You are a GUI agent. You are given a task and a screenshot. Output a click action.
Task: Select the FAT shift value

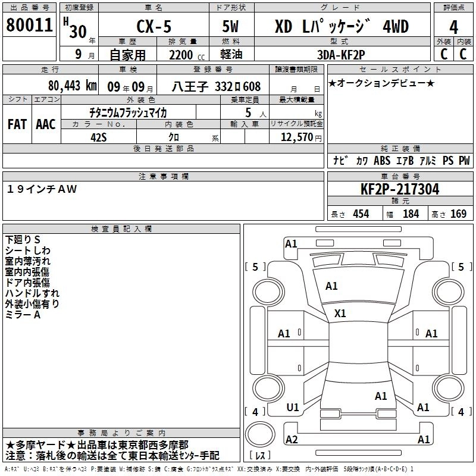point(17,124)
